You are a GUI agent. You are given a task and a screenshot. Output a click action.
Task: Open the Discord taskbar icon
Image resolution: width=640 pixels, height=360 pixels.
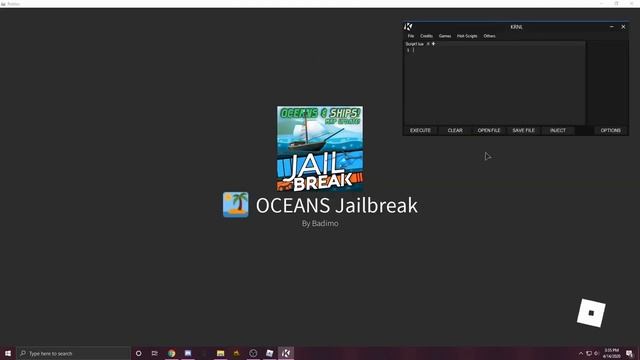click(188, 353)
